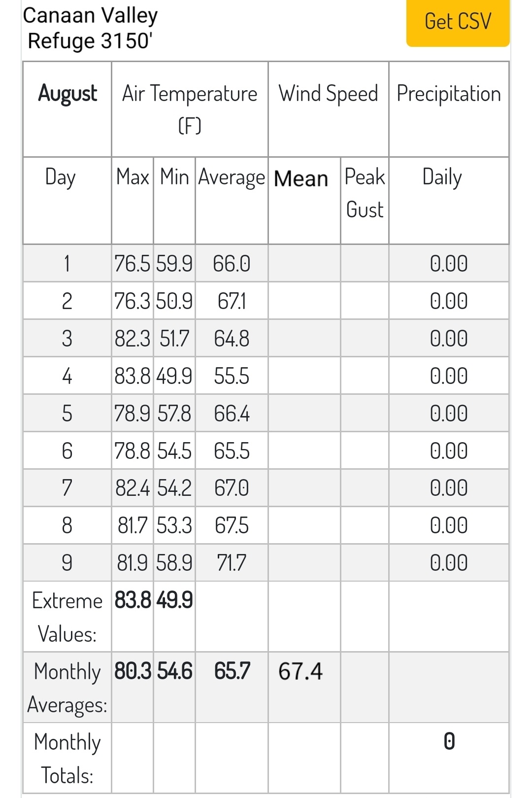Click the Get CSV button
Viewport: 532px width, 798px height.
pyautogui.click(x=458, y=22)
